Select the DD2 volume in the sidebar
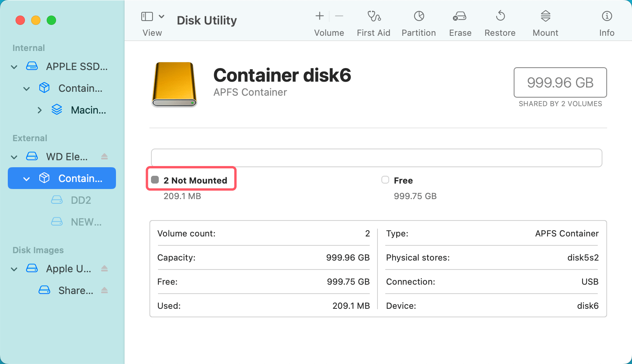 (81, 200)
